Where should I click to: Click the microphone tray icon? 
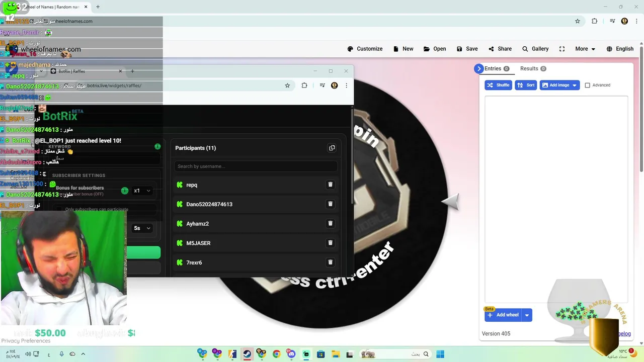pos(62,354)
